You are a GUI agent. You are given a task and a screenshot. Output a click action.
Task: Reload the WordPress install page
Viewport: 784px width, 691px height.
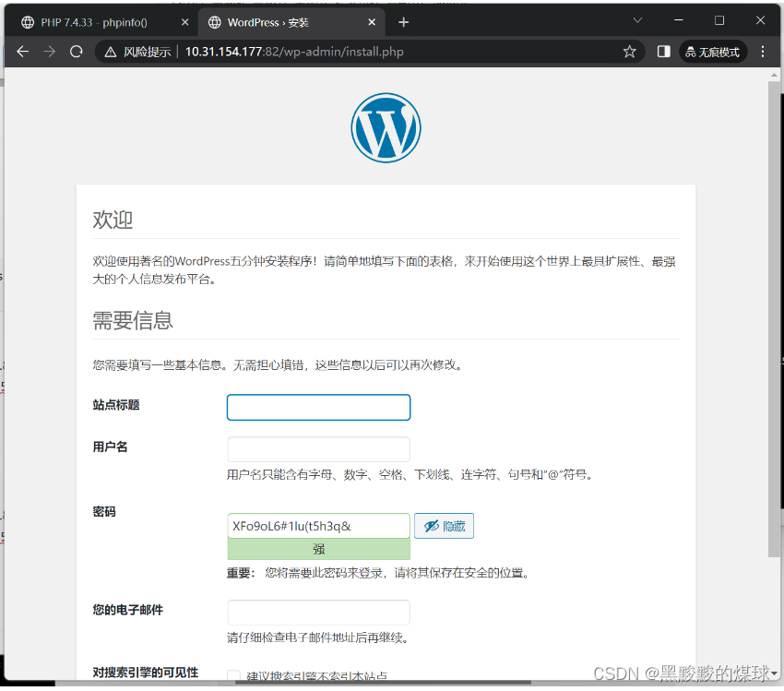pos(77,52)
